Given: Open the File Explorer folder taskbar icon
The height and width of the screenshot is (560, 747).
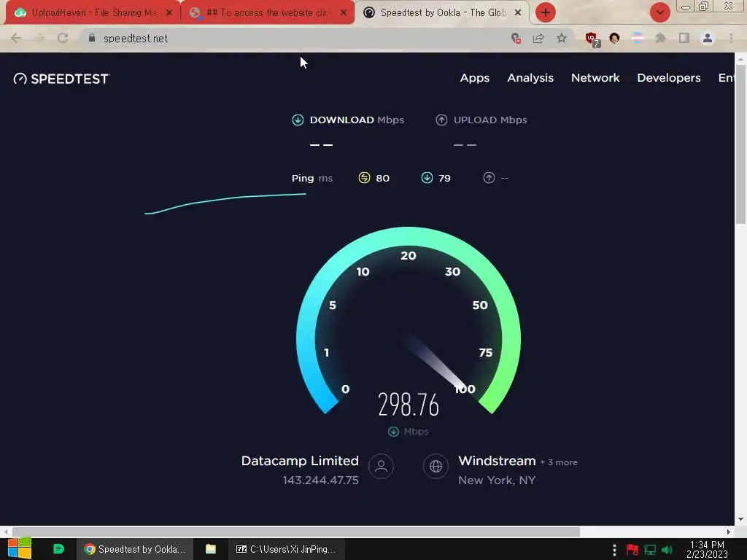Looking at the screenshot, I should coord(211,549).
